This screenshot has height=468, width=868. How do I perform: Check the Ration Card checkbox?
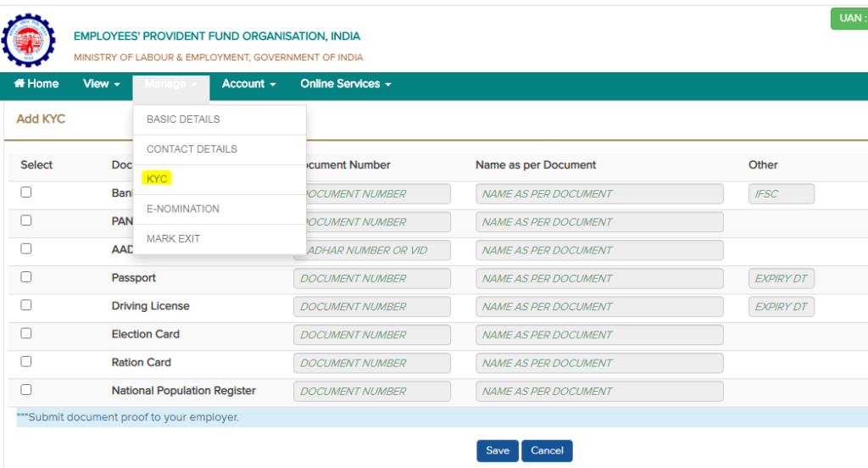pyautogui.click(x=26, y=362)
